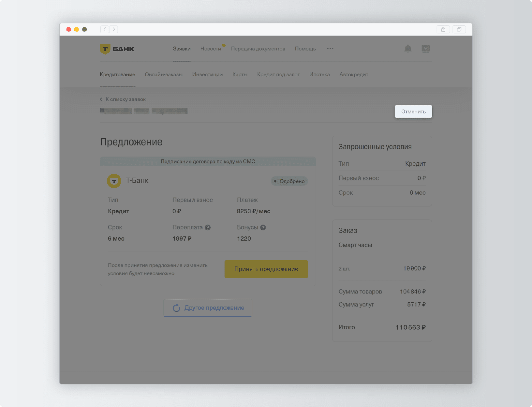This screenshot has height=407, width=532.
Task: Select the Кредитование tab
Action: point(117,75)
